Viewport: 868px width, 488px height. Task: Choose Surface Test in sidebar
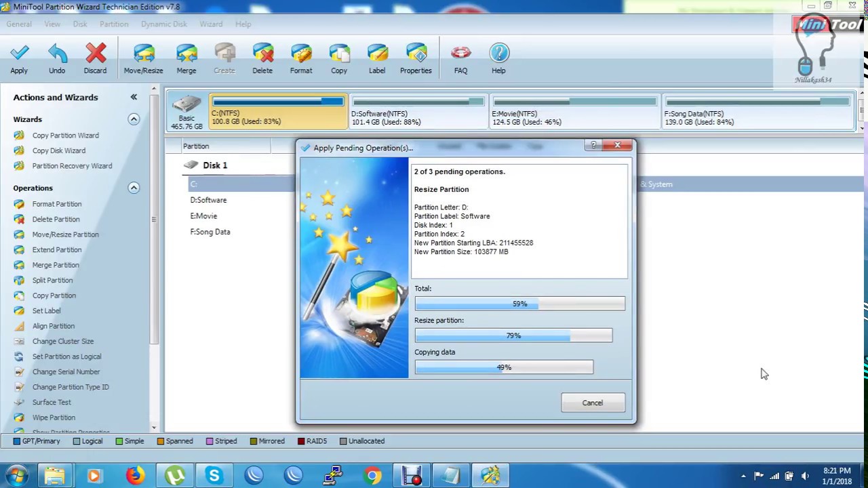tap(52, 403)
